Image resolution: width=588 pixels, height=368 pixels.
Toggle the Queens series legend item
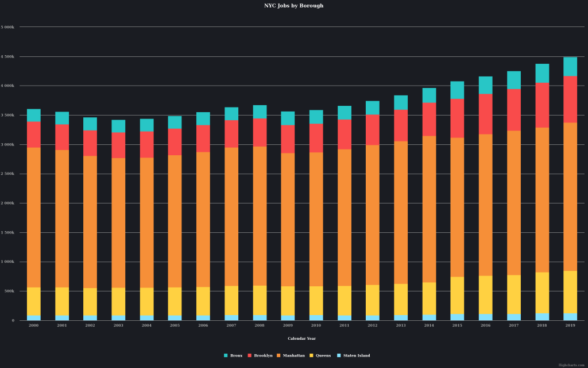click(x=320, y=355)
